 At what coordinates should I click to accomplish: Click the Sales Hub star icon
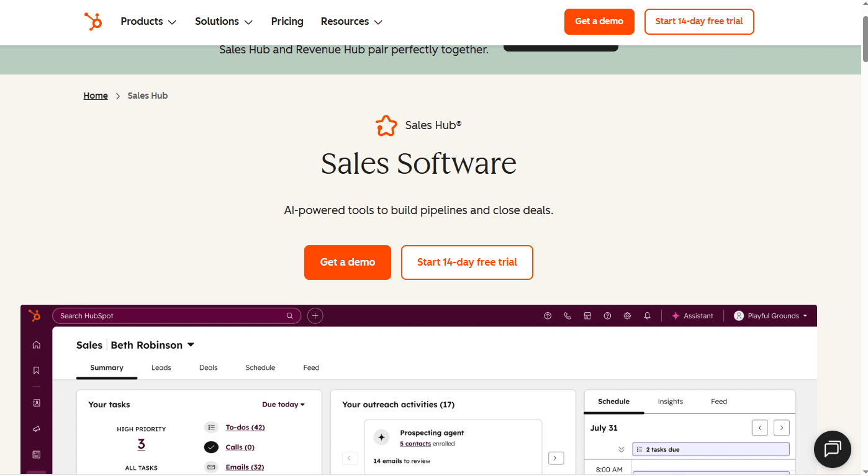386,125
